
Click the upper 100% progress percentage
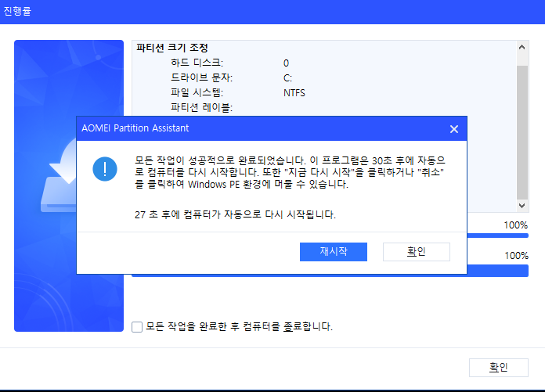point(516,225)
